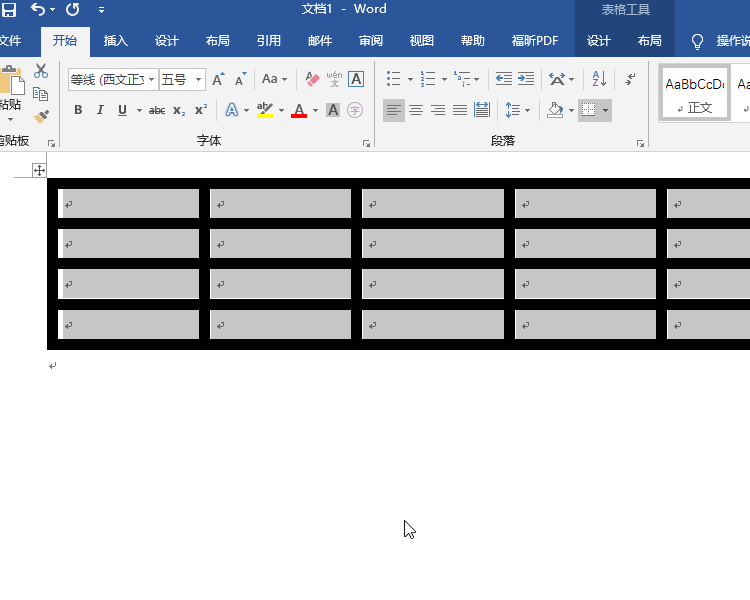The width and height of the screenshot is (750, 600).
Task: Clear all formatting with eraser icon
Action: click(312, 79)
